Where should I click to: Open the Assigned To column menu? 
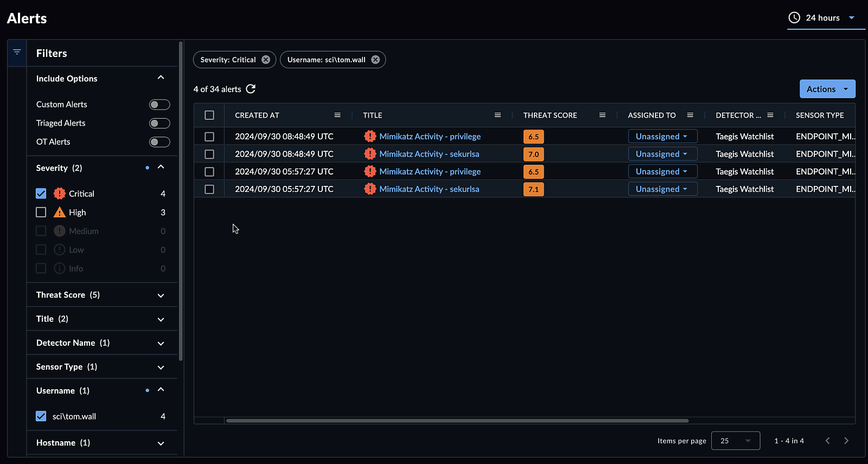click(690, 115)
